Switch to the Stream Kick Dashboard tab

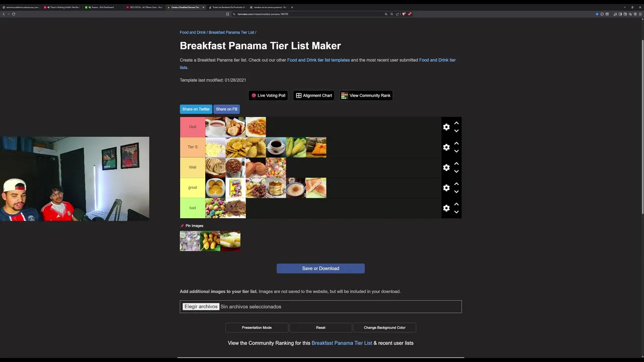click(x=103, y=8)
